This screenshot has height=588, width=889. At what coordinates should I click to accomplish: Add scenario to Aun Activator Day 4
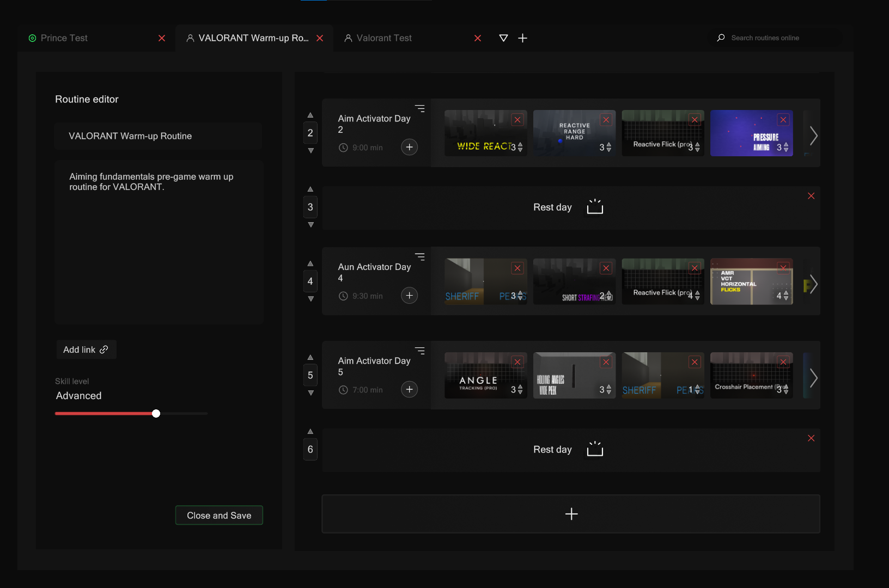pos(409,296)
